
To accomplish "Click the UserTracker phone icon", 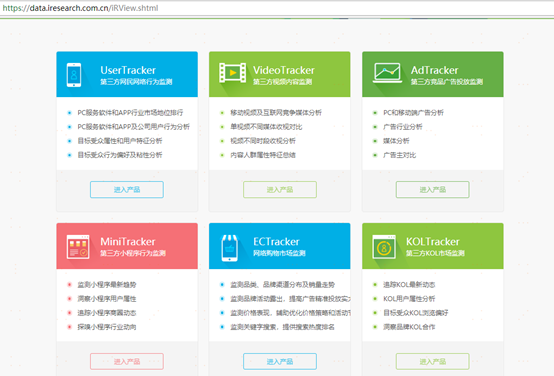I will point(74,75).
